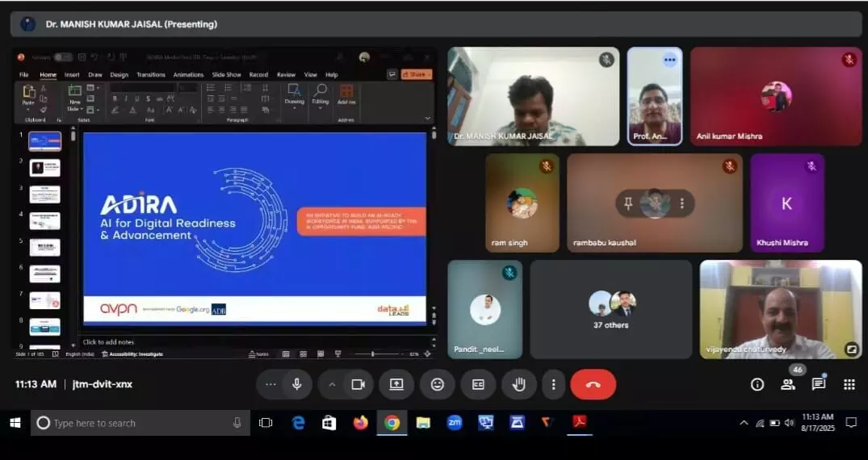Open the comments icon left of Share
Image resolution: width=868 pixels, height=460 pixels.
pyautogui.click(x=392, y=74)
